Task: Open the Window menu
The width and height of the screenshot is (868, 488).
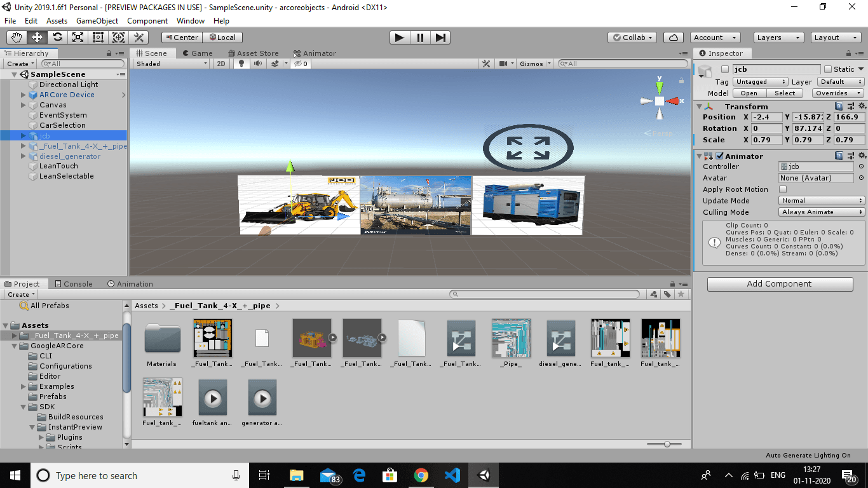Action: pos(191,21)
